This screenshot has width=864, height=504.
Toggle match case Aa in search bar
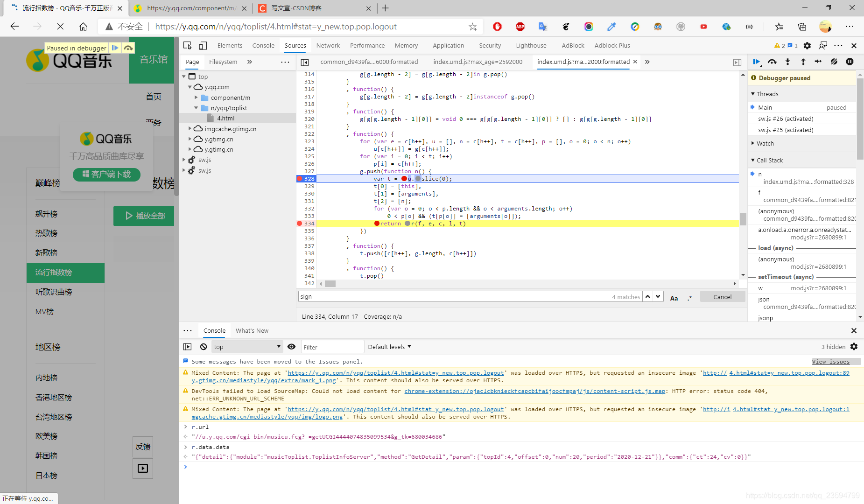pyautogui.click(x=674, y=297)
